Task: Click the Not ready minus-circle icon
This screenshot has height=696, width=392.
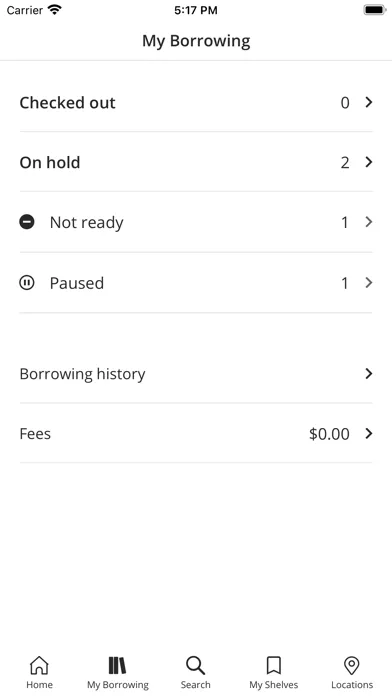Action: (27, 221)
